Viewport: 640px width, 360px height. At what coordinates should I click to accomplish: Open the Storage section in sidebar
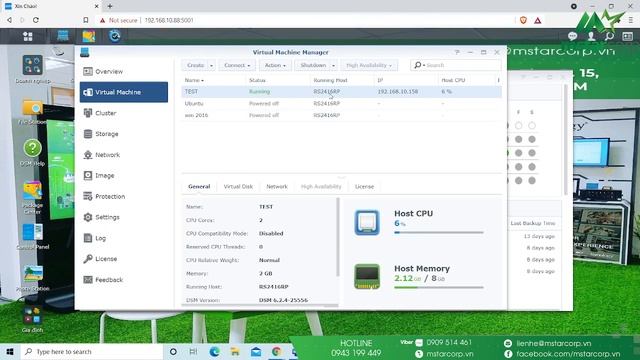[x=124, y=134]
